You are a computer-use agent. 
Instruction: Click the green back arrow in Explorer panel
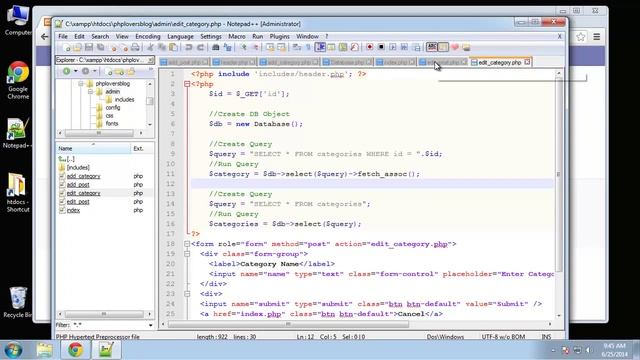(x=66, y=71)
